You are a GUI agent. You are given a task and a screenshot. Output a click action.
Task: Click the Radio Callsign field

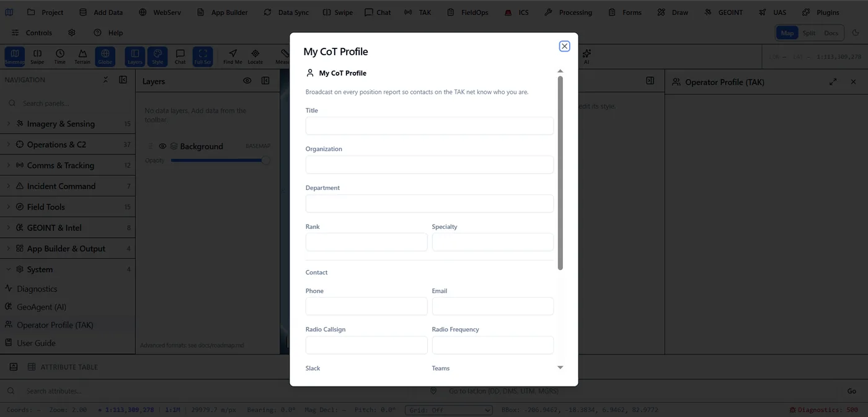[x=366, y=345]
